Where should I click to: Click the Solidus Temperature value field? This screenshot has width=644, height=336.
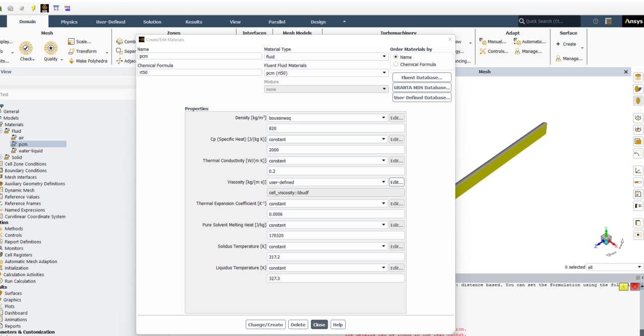tap(336, 257)
